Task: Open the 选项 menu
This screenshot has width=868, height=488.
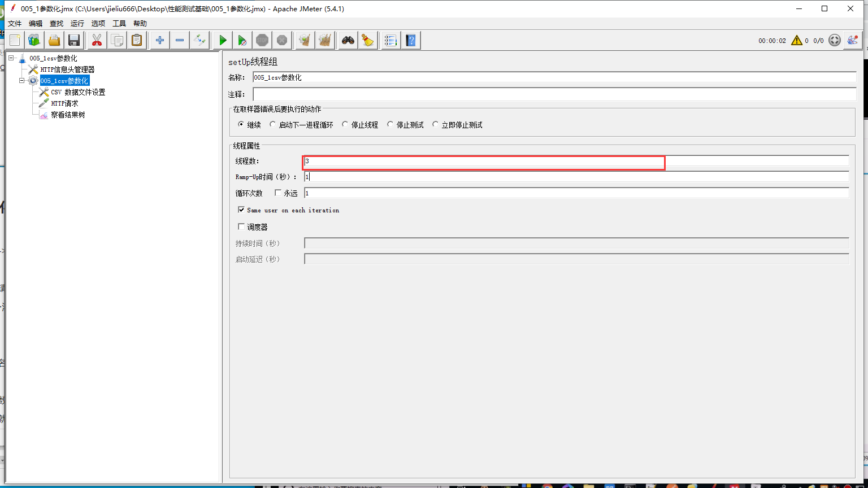Action: 98,23
